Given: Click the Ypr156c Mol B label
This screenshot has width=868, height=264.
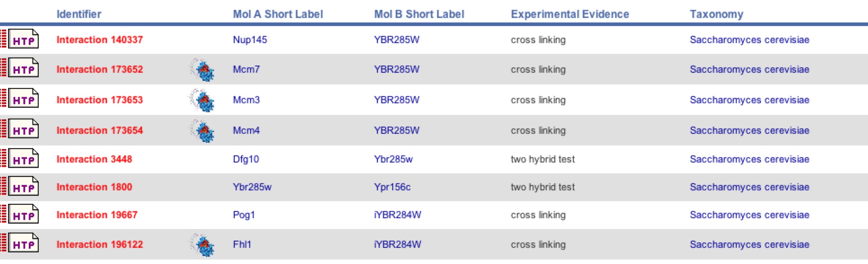Looking at the screenshot, I should [x=392, y=187].
